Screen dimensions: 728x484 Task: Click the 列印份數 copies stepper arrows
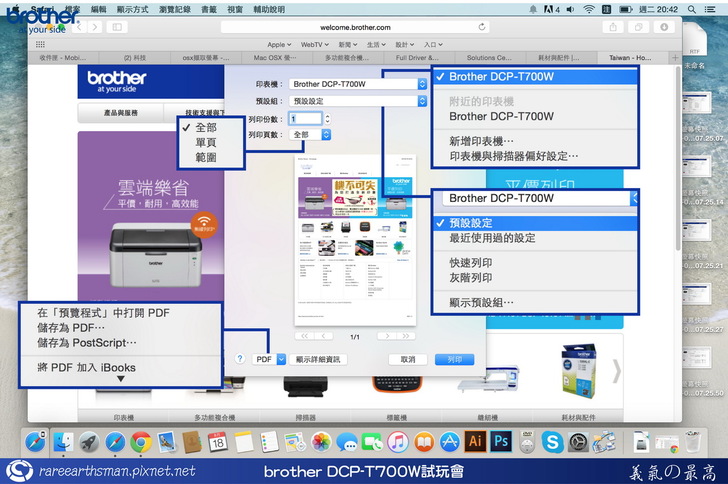pos(327,119)
